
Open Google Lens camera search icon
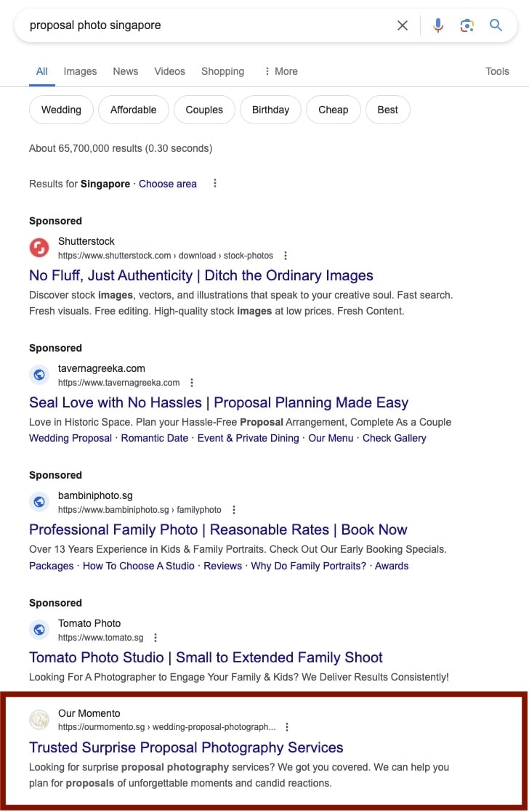467,25
